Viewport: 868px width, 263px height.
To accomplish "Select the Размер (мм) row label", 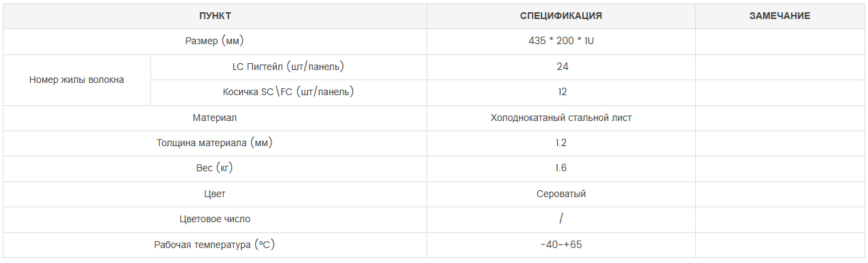I will (x=215, y=41).
